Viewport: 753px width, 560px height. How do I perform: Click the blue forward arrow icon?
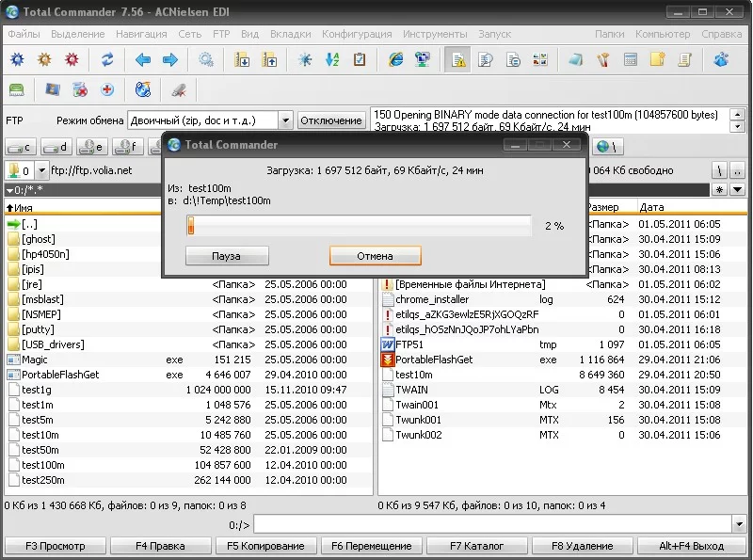click(170, 60)
